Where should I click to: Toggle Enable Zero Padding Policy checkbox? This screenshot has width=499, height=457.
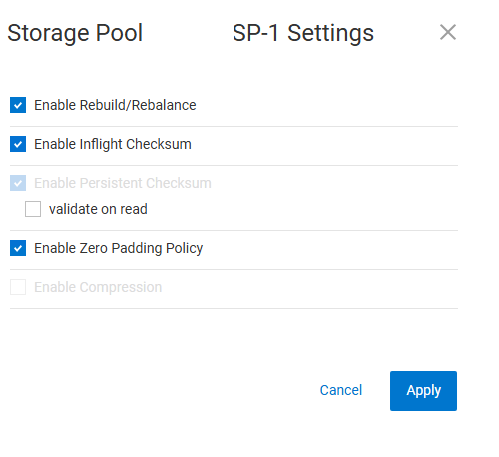point(18,248)
